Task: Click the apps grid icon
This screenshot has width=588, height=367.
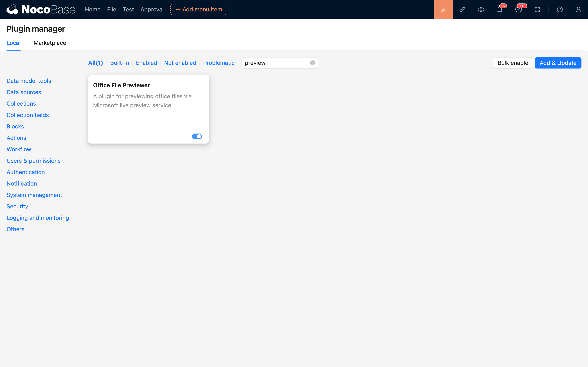Action: [x=537, y=9]
